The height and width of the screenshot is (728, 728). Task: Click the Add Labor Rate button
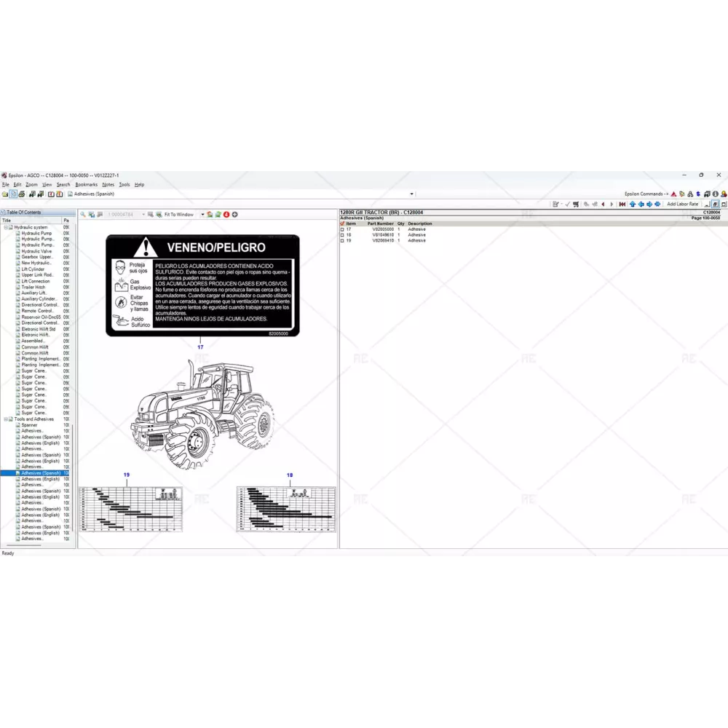682,205
